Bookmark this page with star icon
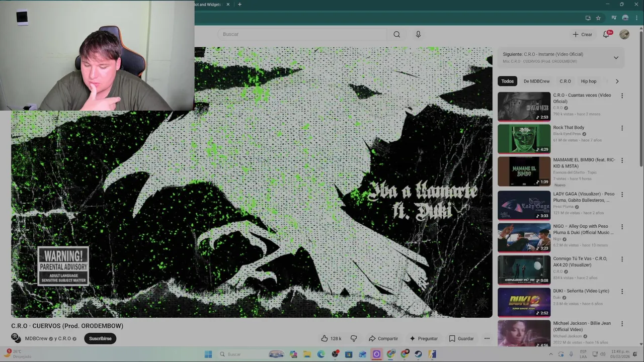The image size is (644, 362). 598,18
